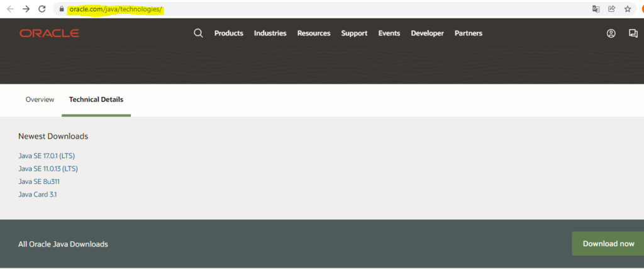
Task: Open the Oracle site search magnifier
Action: click(198, 33)
